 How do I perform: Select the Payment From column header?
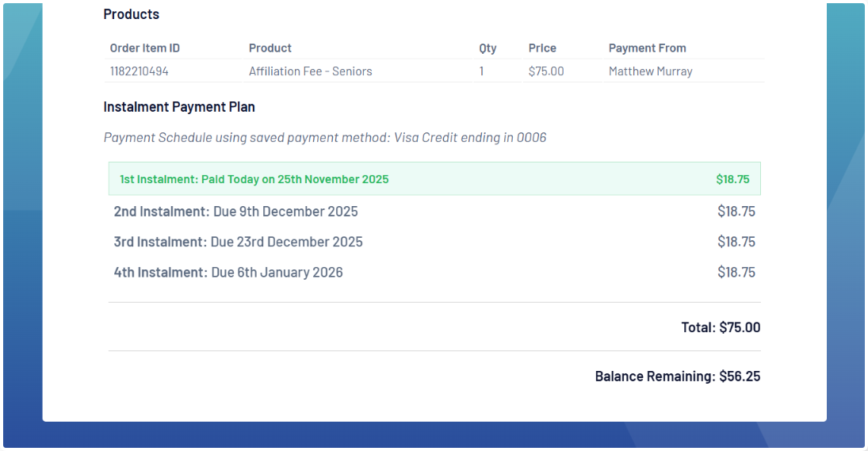click(x=647, y=48)
